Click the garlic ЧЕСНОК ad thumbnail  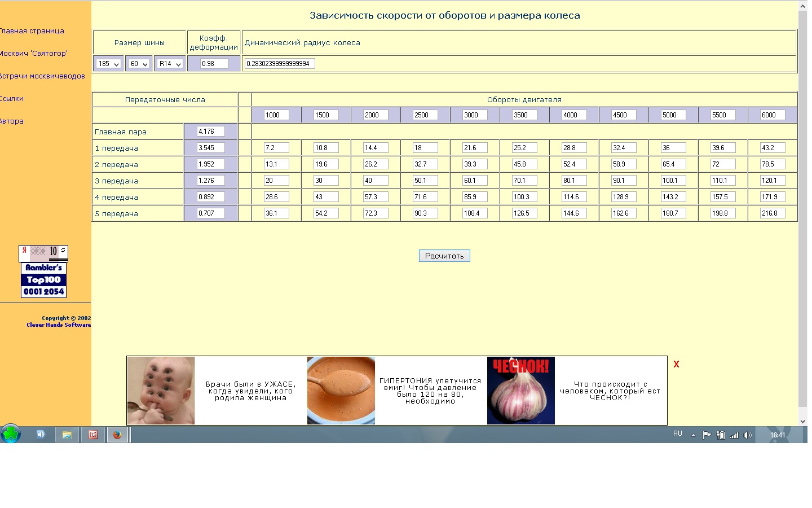coord(521,391)
